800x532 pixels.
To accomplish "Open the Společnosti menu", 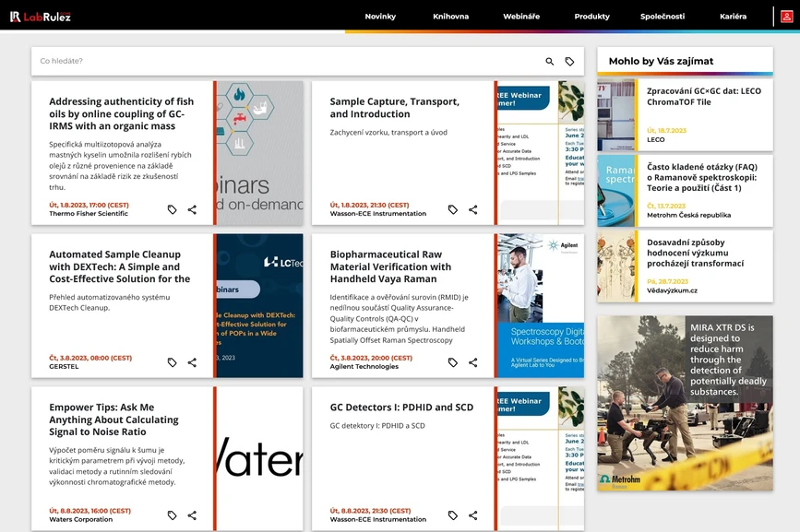I will [x=663, y=17].
